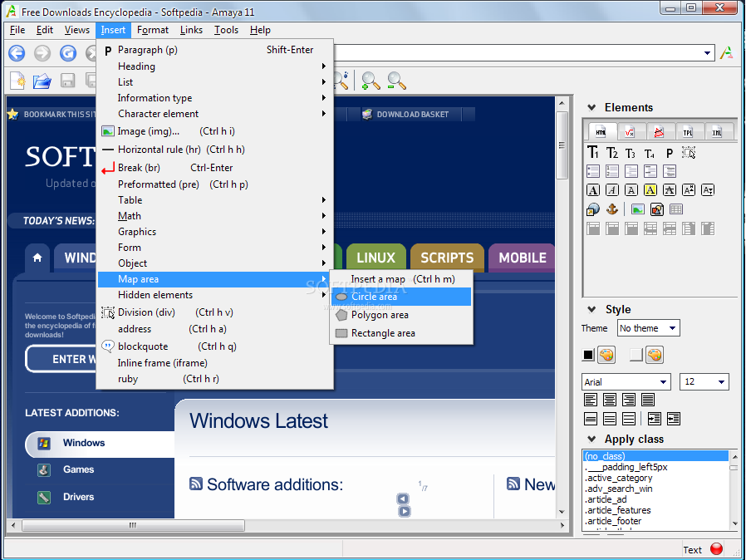Switch to the MathML elements tab
The height and width of the screenshot is (560, 746).
(x=630, y=132)
